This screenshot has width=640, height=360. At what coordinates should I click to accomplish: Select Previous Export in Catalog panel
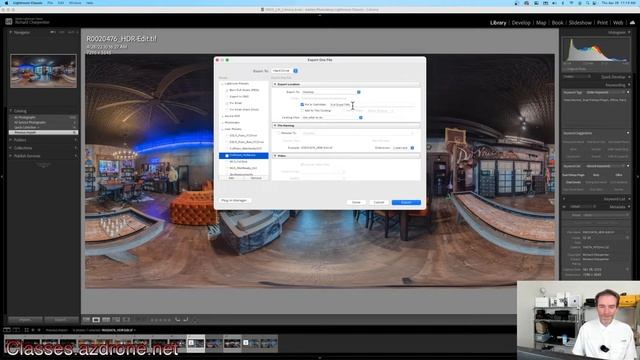43,132
